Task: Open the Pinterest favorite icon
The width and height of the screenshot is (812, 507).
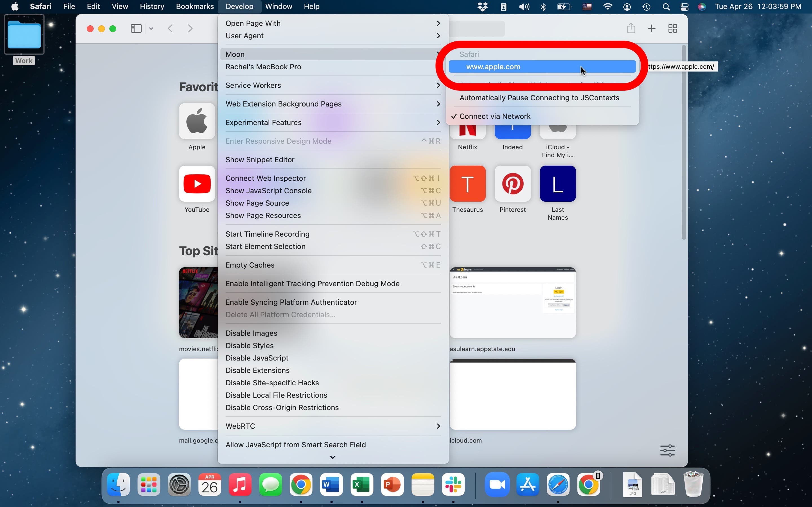Action: tap(512, 184)
